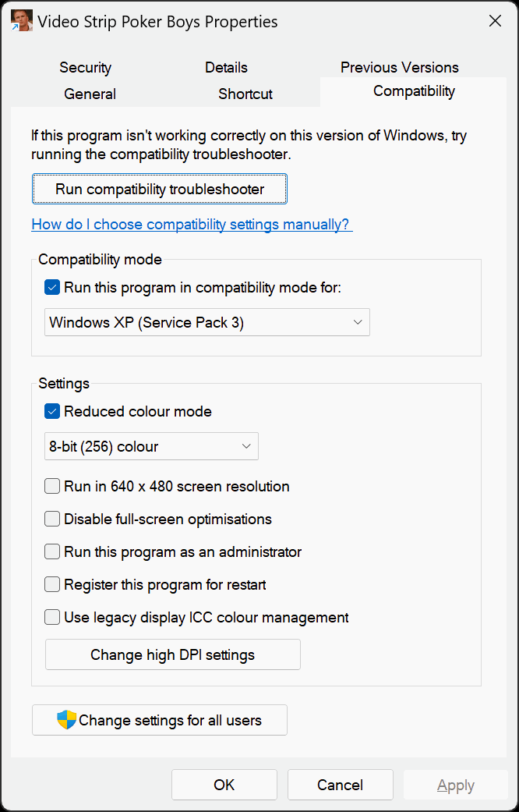Click Change settings for all users

tap(160, 720)
